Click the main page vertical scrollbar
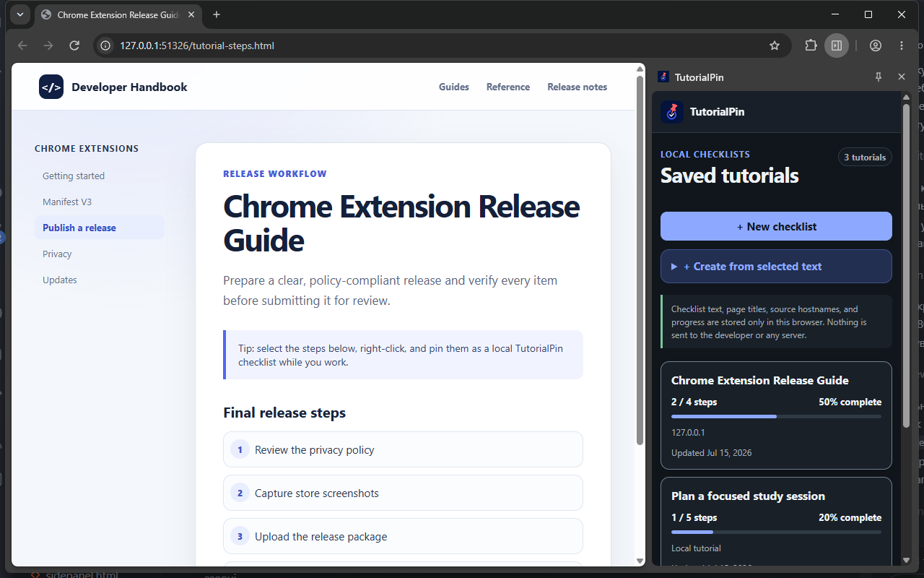924x578 pixels. (x=640, y=260)
